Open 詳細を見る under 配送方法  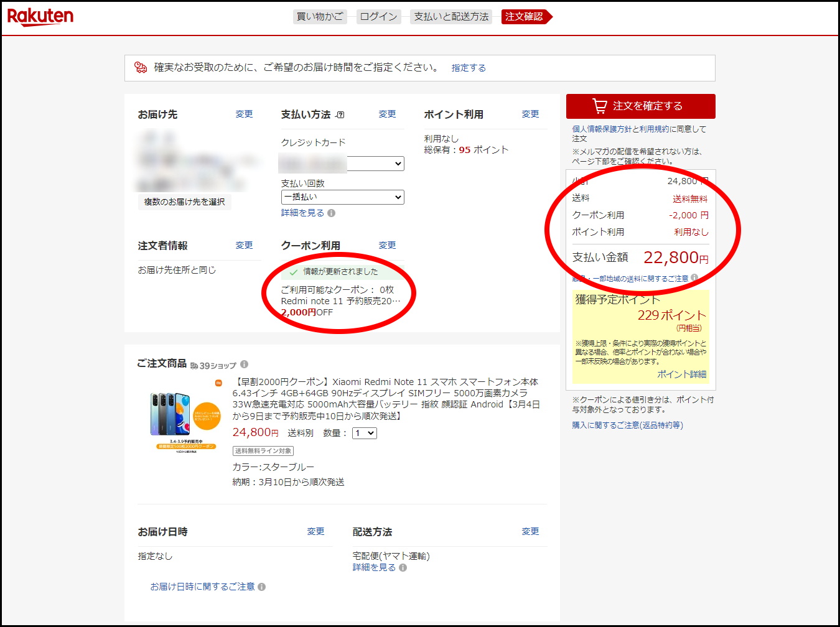374,567
